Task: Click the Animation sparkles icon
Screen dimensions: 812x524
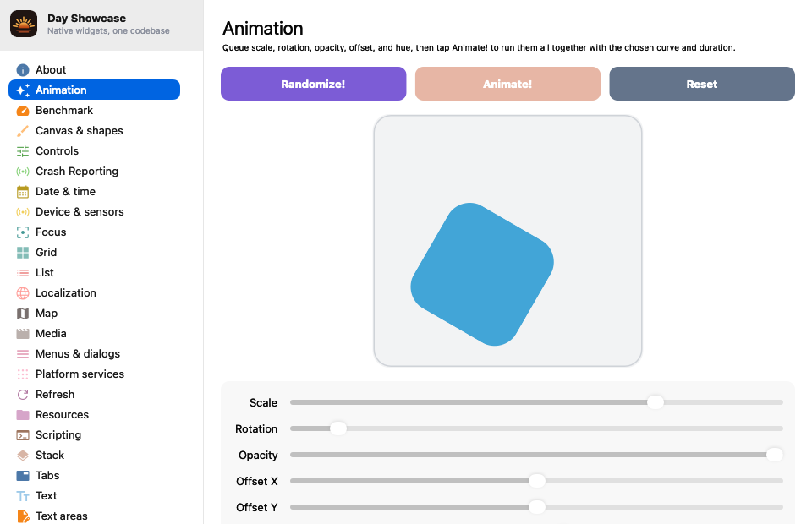Action: pyautogui.click(x=23, y=90)
